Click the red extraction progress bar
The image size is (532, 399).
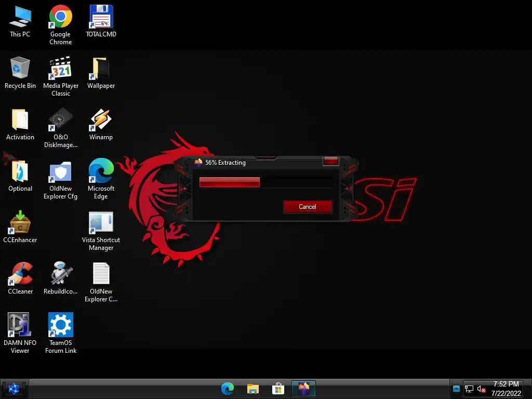229,182
